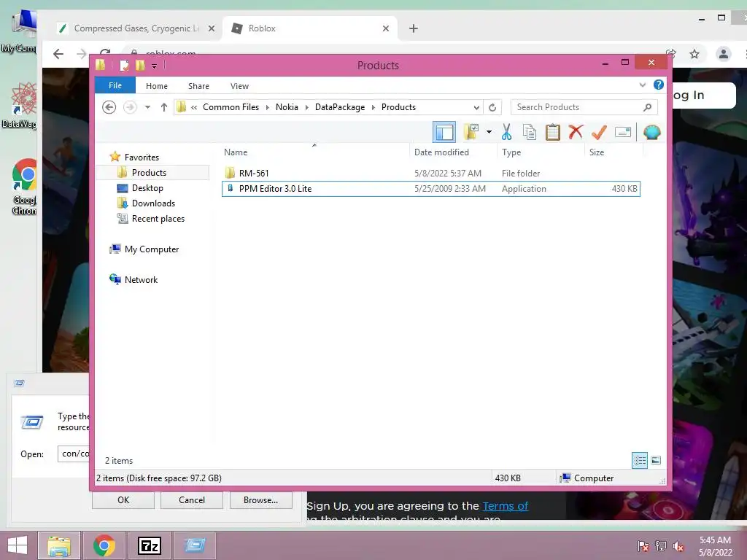Click the quick access New folder icon
Screen dimensions: 747x560
point(139,65)
